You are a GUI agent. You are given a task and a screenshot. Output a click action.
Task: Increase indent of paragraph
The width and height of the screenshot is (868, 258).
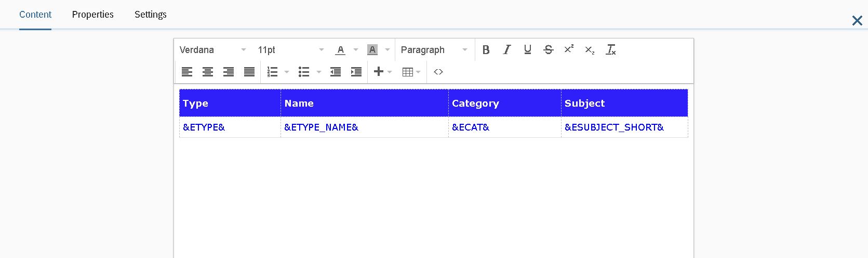click(356, 72)
